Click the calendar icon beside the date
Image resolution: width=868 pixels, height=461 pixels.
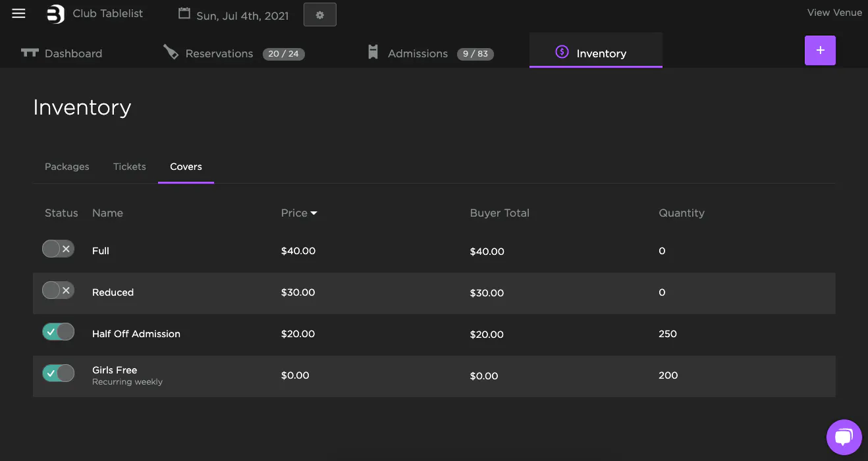coord(184,14)
